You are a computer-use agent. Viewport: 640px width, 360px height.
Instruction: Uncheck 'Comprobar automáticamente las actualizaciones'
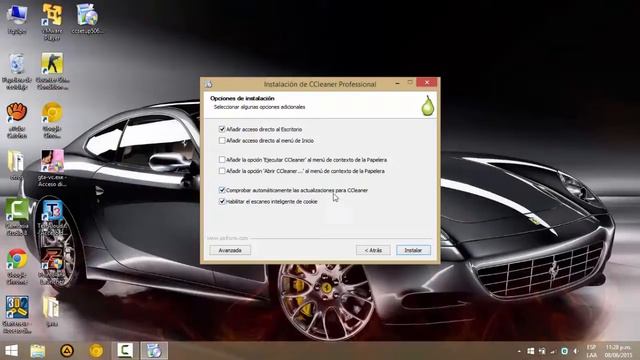click(222, 190)
